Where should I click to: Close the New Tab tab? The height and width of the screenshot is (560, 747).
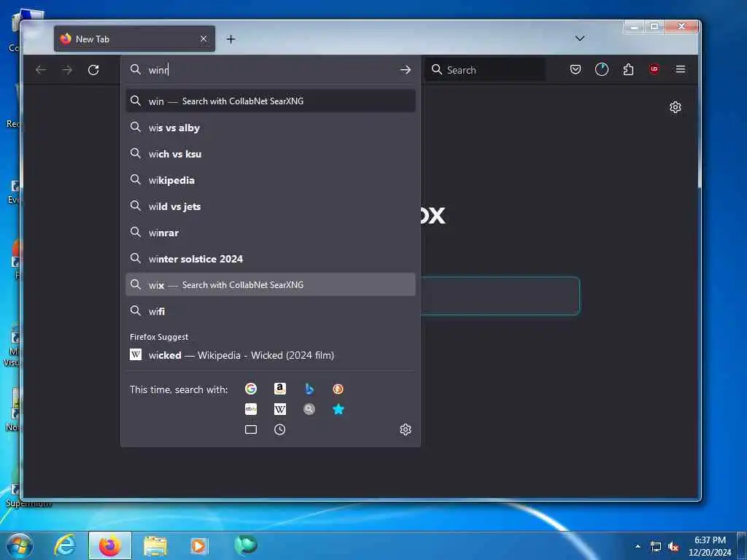point(204,39)
